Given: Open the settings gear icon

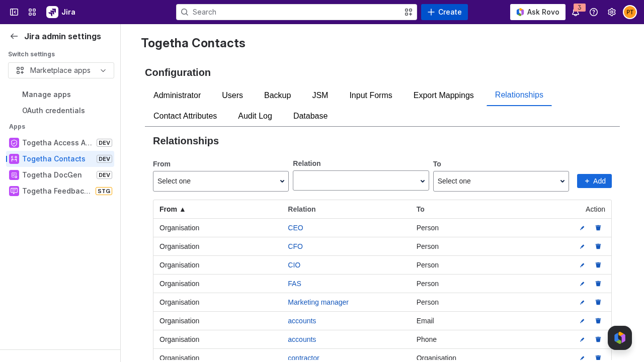Looking at the screenshot, I should click(x=612, y=12).
